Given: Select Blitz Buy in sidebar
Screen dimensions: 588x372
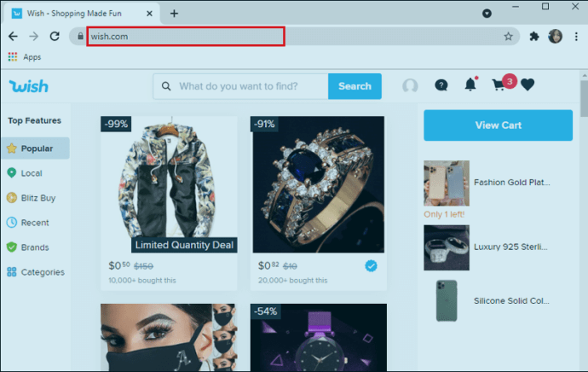Looking at the screenshot, I should point(36,198).
